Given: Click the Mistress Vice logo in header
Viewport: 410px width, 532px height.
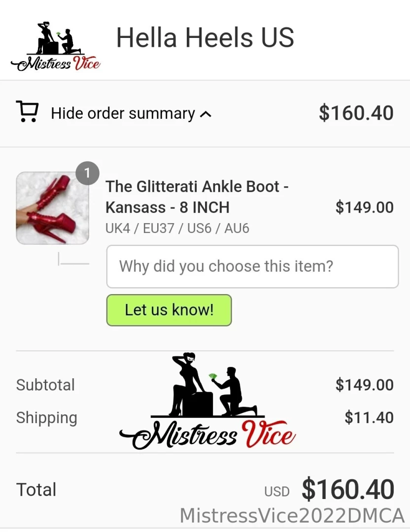Looking at the screenshot, I should click(56, 47).
